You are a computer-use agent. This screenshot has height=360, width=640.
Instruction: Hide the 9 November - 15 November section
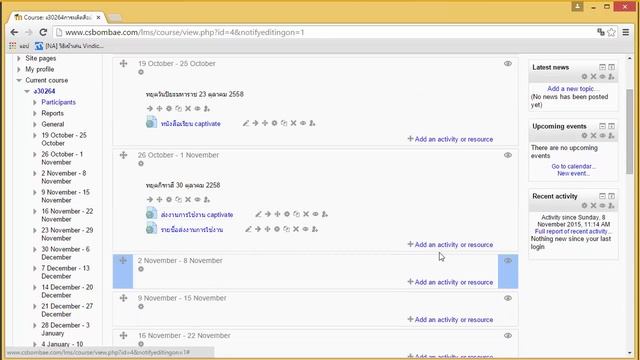[508, 298]
